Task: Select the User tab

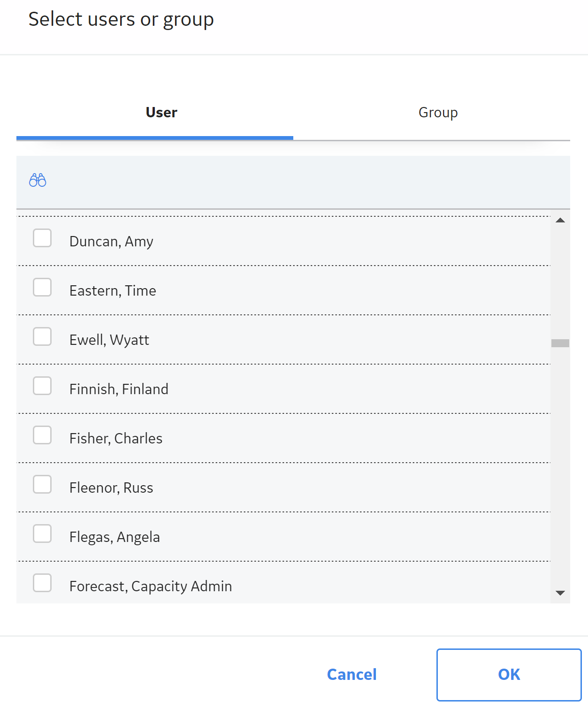Action: (x=161, y=113)
